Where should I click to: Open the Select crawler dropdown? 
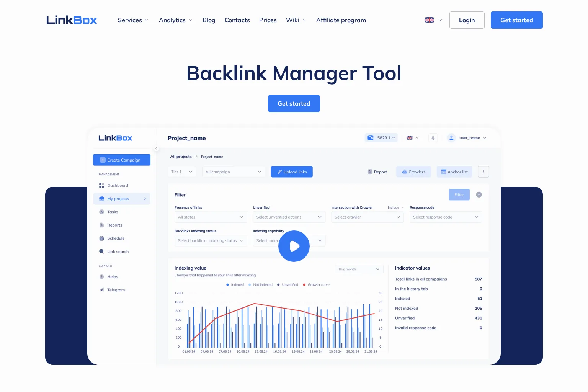pos(367,217)
